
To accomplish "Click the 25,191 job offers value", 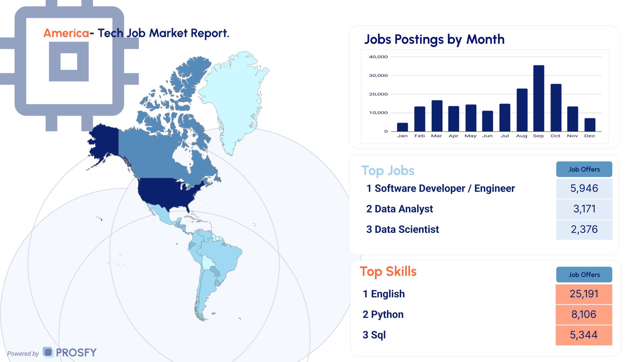I will pos(584,294).
